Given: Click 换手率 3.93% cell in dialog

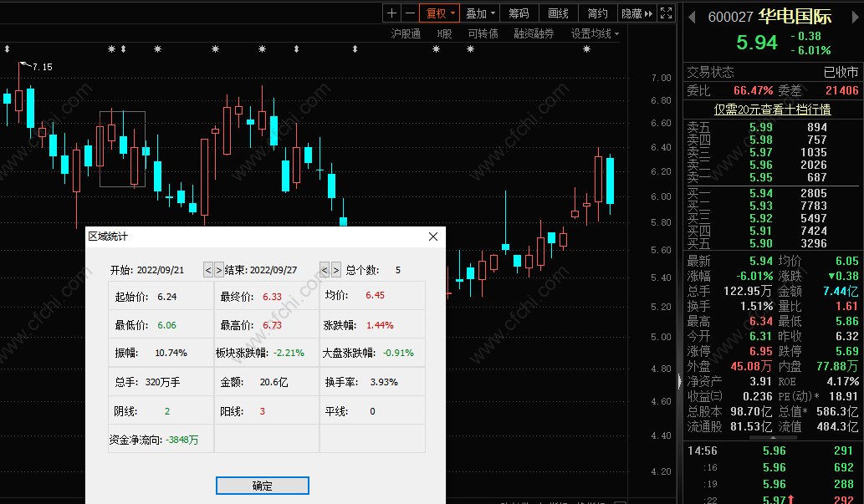Looking at the screenshot, I should (372, 382).
